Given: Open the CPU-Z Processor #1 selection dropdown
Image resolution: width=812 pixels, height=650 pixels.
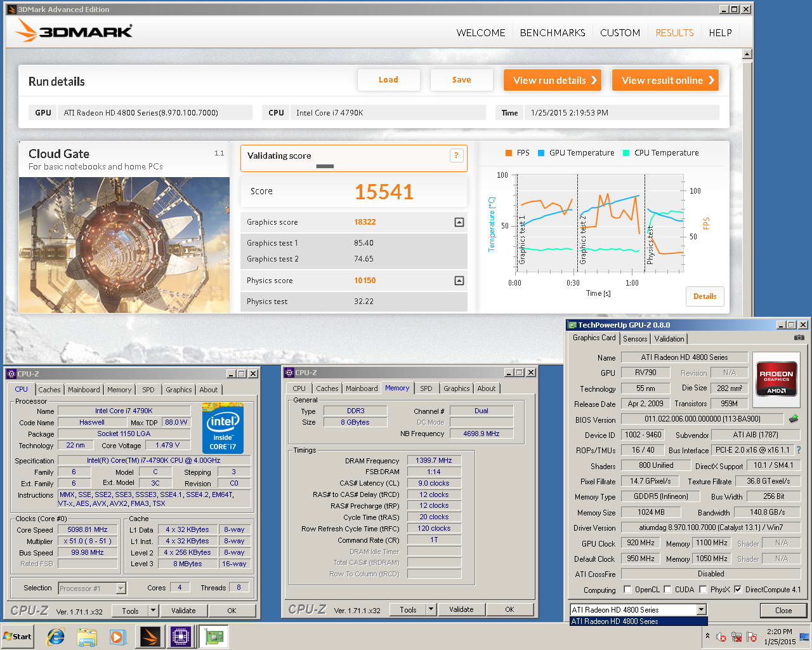Looking at the screenshot, I should pyautogui.click(x=121, y=588).
